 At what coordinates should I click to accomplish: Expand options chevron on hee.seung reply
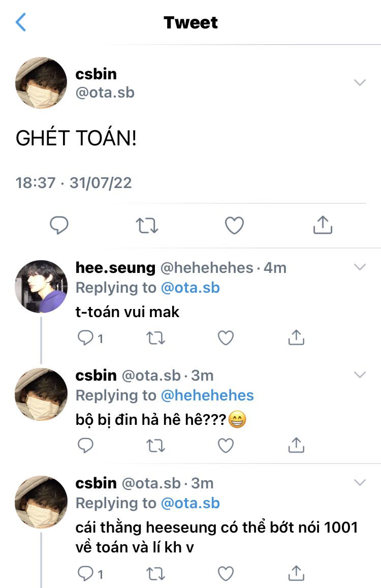coord(360,267)
